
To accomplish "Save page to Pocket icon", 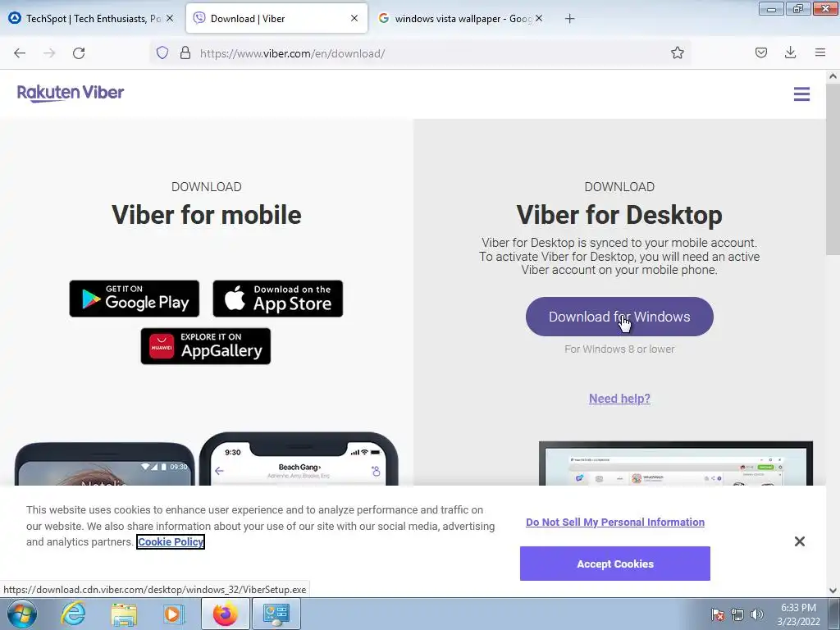I will coord(760,52).
